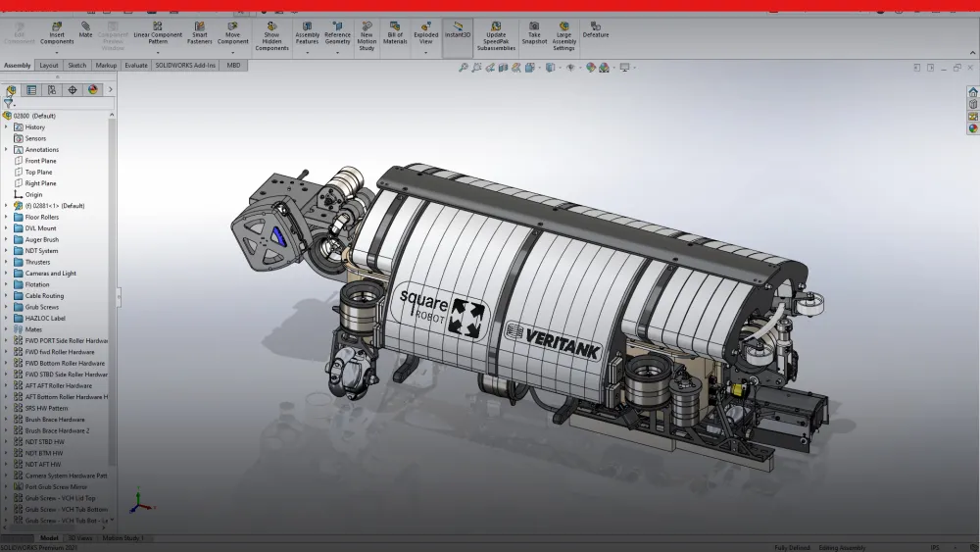Click the Exploded View tool

(425, 33)
